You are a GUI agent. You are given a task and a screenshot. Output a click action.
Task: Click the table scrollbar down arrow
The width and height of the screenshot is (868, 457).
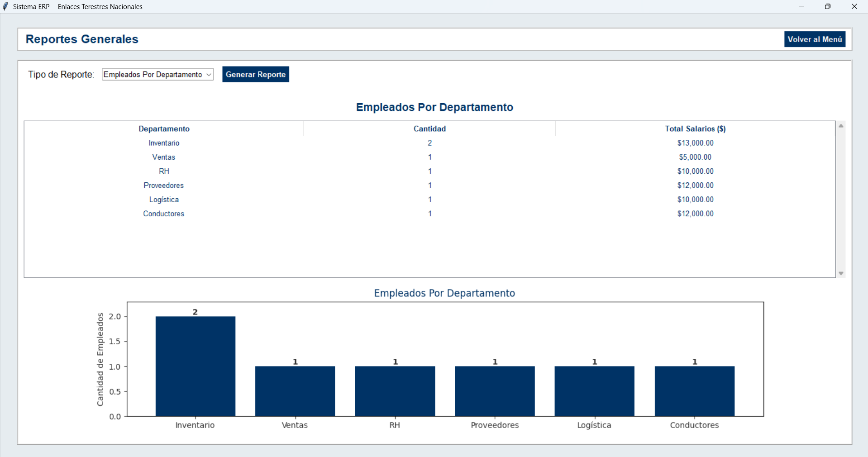(x=841, y=273)
